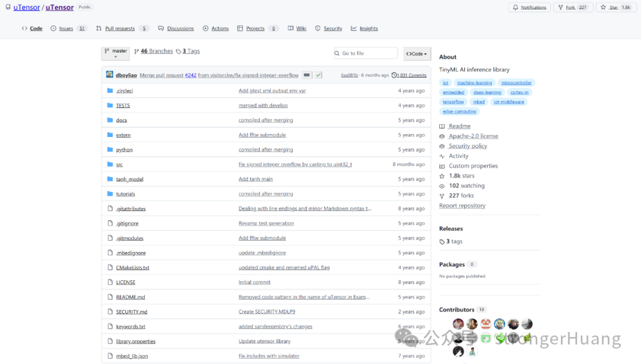Click the eye icon next to 102 watching
Viewport: 641px width, 364px height.
coord(442,186)
